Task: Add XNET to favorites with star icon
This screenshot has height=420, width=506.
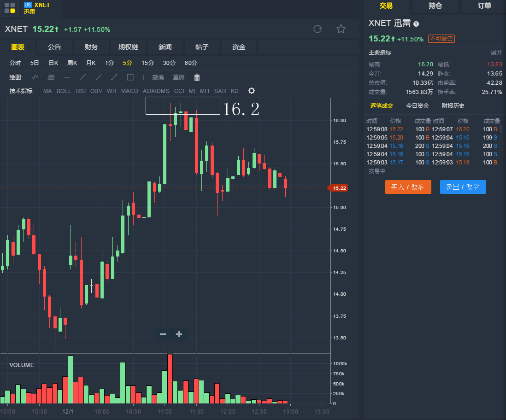Action: pyautogui.click(x=341, y=29)
